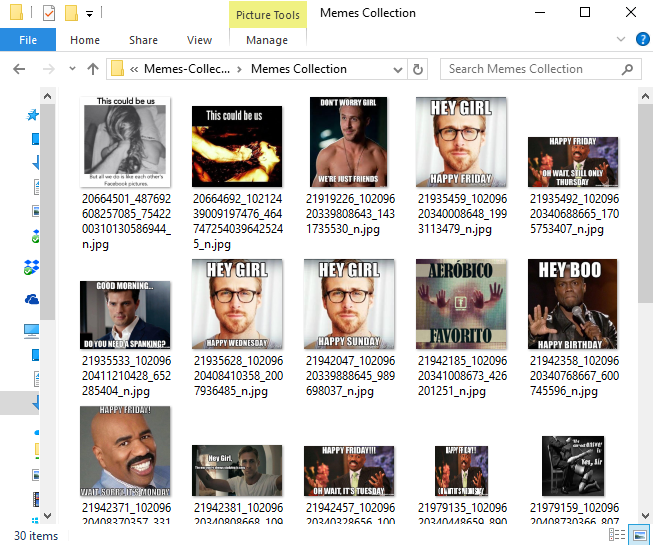
Task: Select This PC monitor icon
Action: point(32,331)
